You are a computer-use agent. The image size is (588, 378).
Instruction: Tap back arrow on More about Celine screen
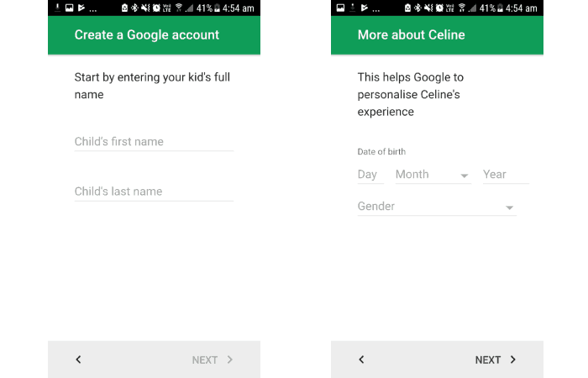[x=361, y=360]
